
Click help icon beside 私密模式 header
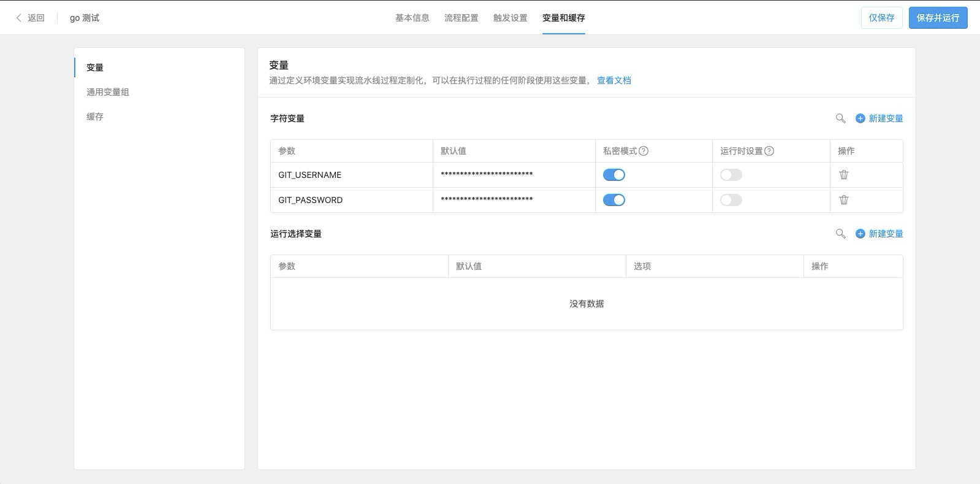click(x=644, y=151)
